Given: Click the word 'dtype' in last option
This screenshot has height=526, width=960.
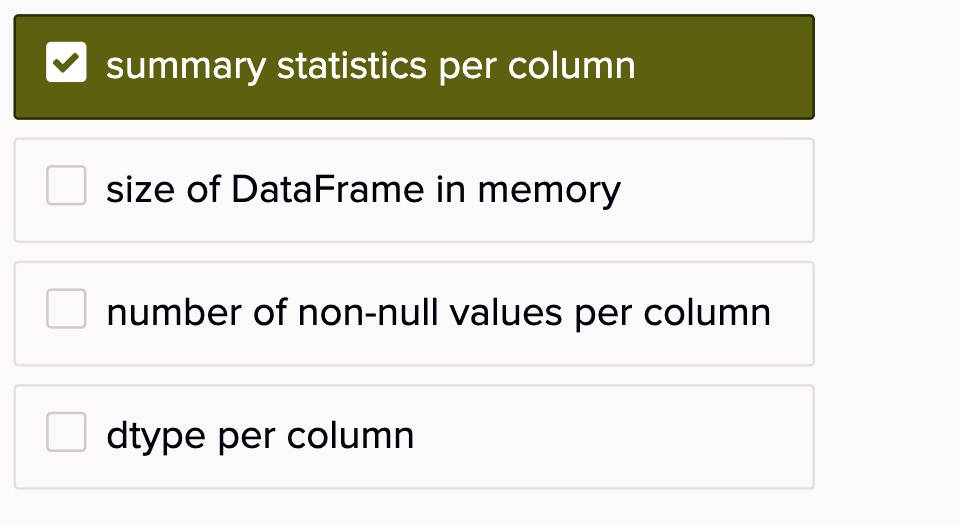Looking at the screenshot, I should click(156, 437).
